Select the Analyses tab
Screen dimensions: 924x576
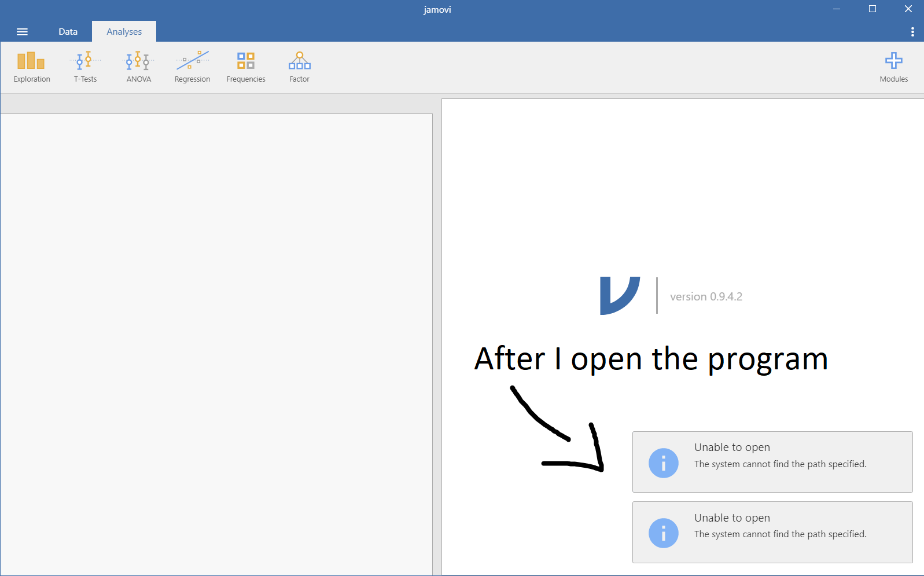tap(124, 32)
